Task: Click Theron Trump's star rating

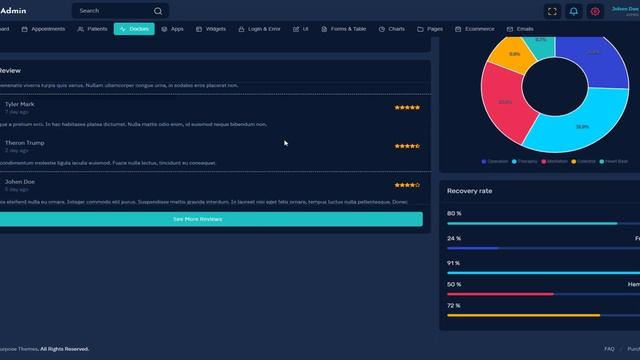Action: (x=407, y=146)
